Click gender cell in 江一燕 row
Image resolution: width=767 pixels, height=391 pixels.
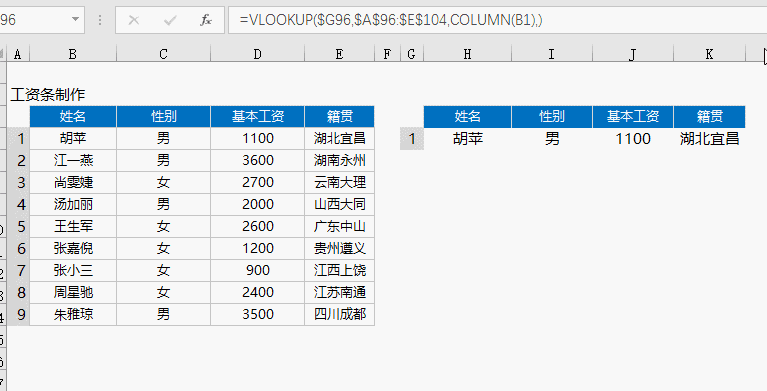(163, 161)
